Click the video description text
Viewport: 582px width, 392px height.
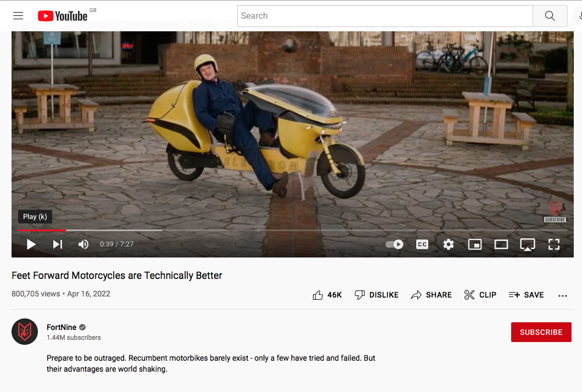pos(211,363)
